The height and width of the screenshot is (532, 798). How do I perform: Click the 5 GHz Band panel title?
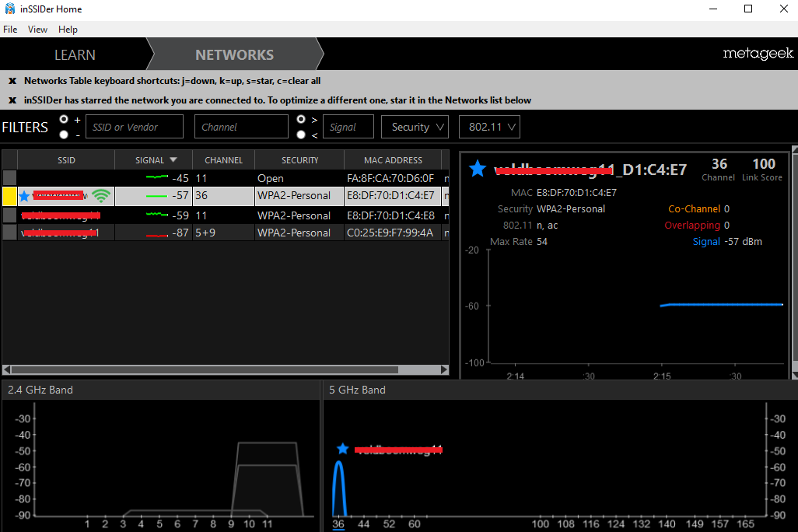(x=357, y=390)
